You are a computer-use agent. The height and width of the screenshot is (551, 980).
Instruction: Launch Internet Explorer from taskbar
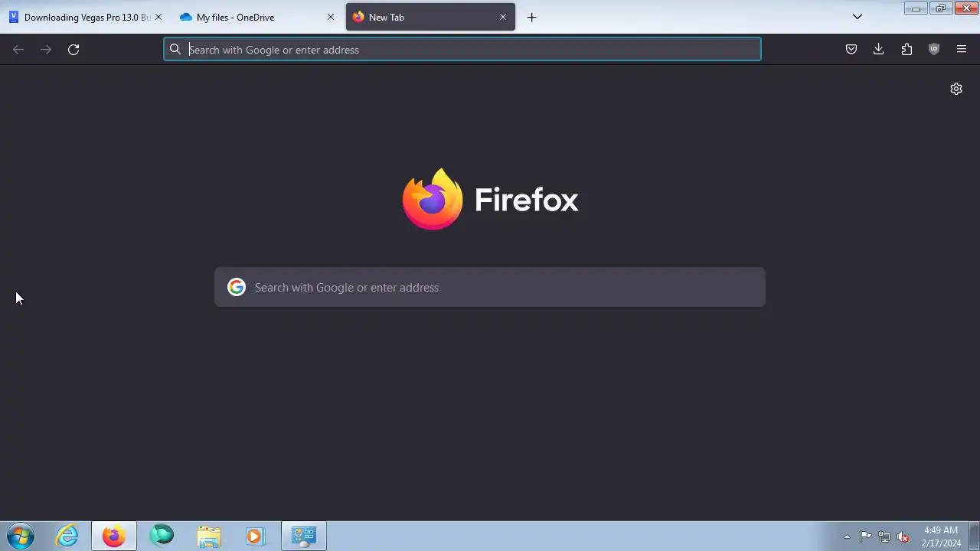(x=67, y=536)
